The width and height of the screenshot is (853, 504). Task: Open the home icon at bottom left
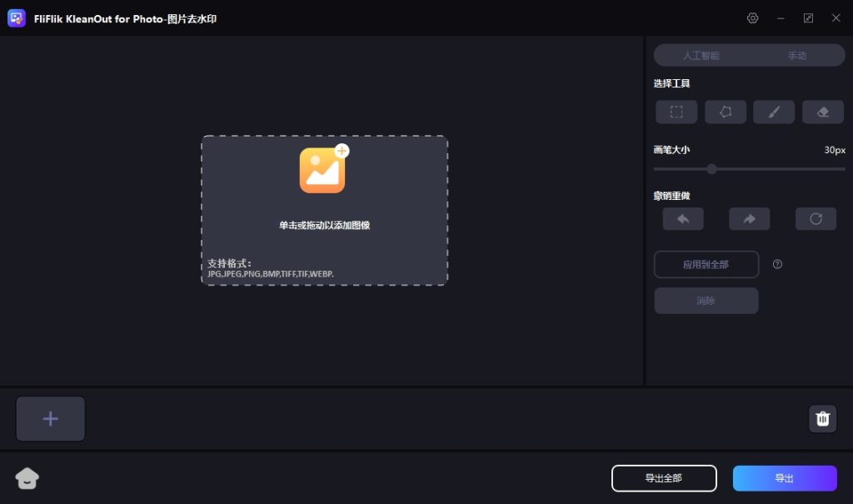[x=27, y=478]
